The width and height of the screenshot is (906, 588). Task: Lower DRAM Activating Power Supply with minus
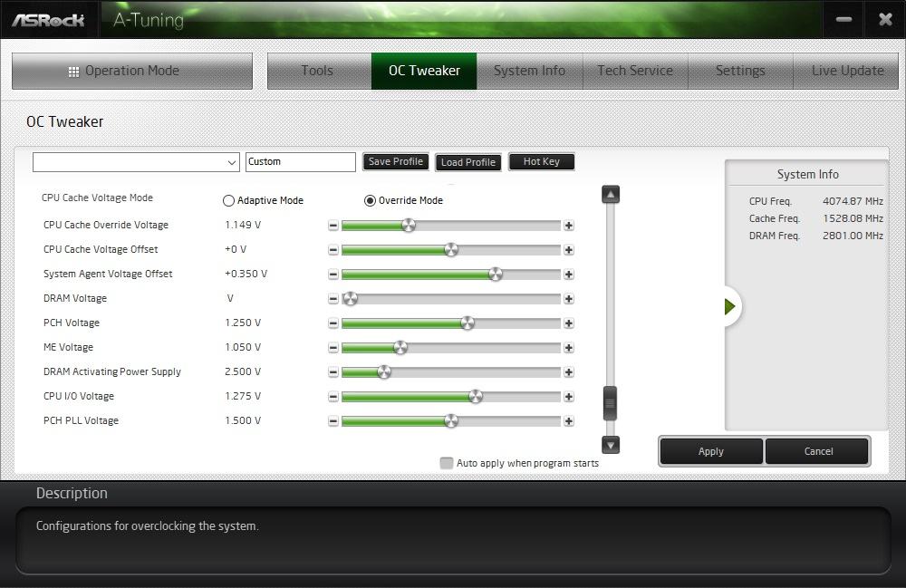(x=333, y=372)
